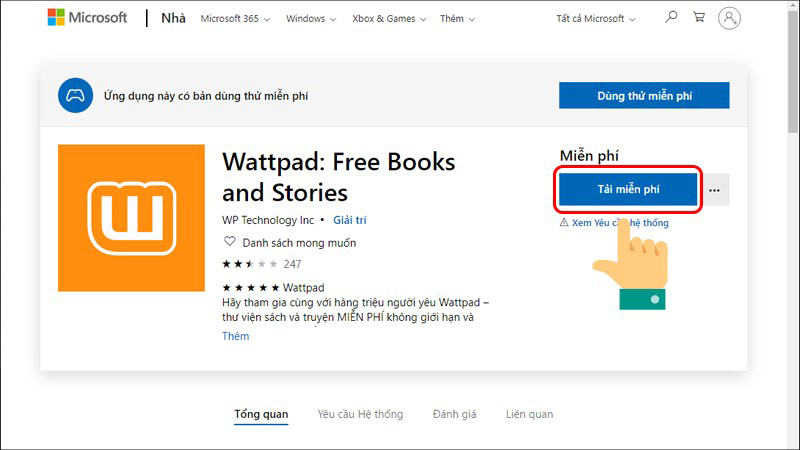Screen dimensions: 800x450
Task: Click the Dùng thử miễn phí button
Action: click(644, 96)
